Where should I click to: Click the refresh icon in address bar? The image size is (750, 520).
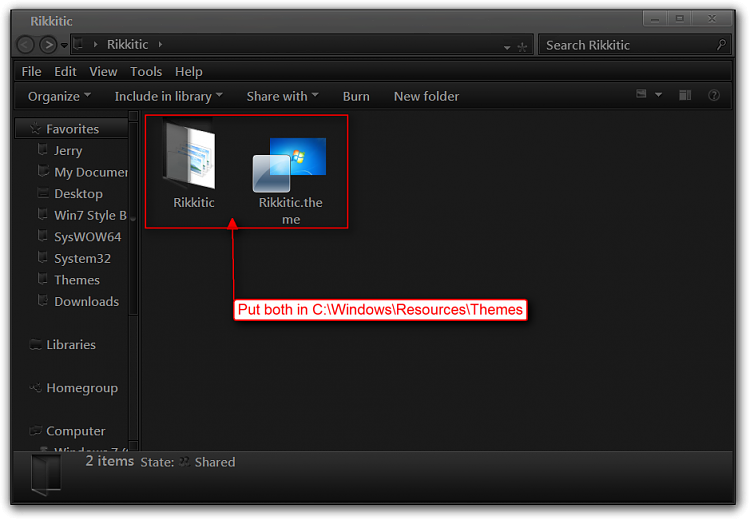click(x=522, y=47)
